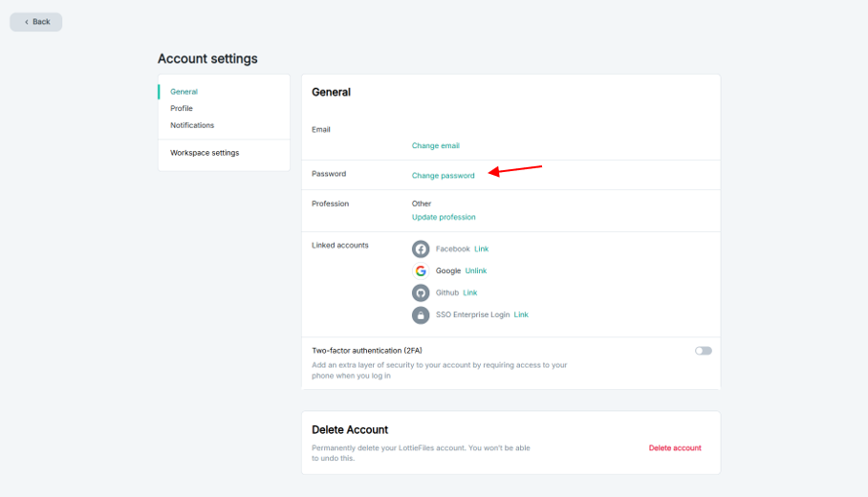Switch to the Profile section
The height and width of the screenshot is (497, 868).
click(x=182, y=108)
